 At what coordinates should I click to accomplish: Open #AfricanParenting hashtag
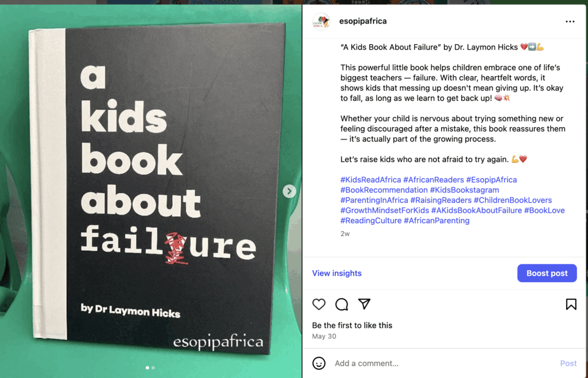tap(436, 221)
